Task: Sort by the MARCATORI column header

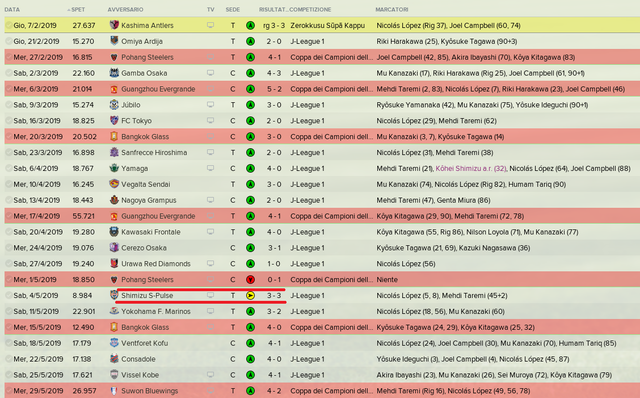Action: [392, 9]
